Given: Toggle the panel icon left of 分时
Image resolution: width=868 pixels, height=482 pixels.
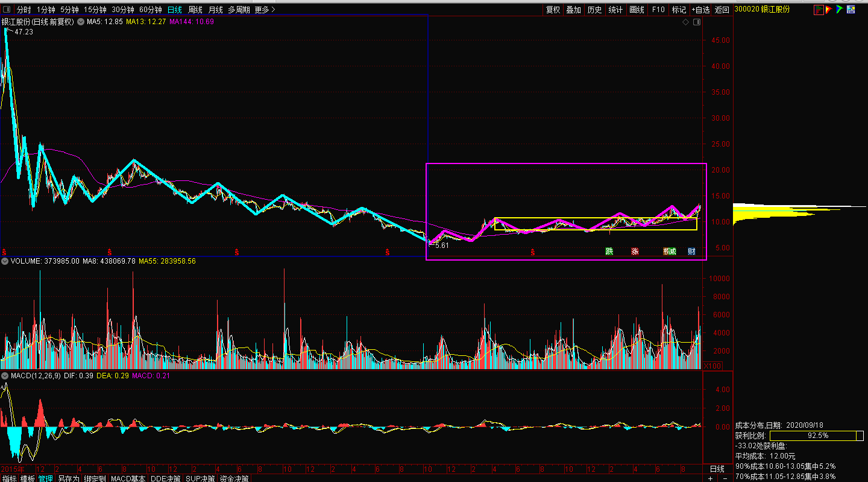Looking at the screenshot, I should 7,10.
